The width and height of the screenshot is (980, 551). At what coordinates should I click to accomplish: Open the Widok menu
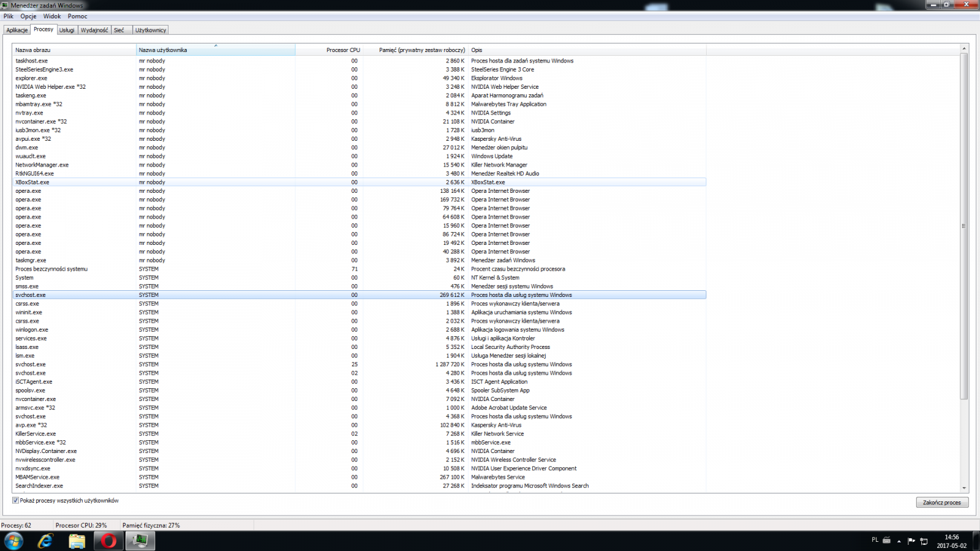pos(52,17)
